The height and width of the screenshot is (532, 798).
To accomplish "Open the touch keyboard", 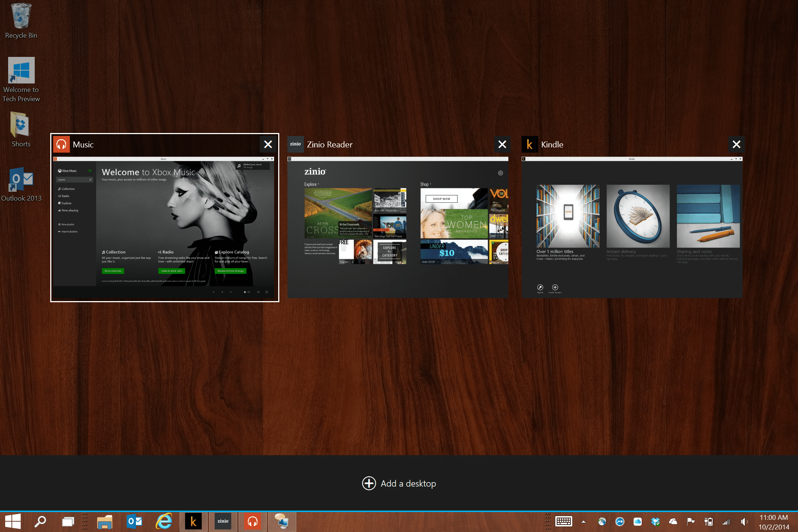I will [564, 522].
